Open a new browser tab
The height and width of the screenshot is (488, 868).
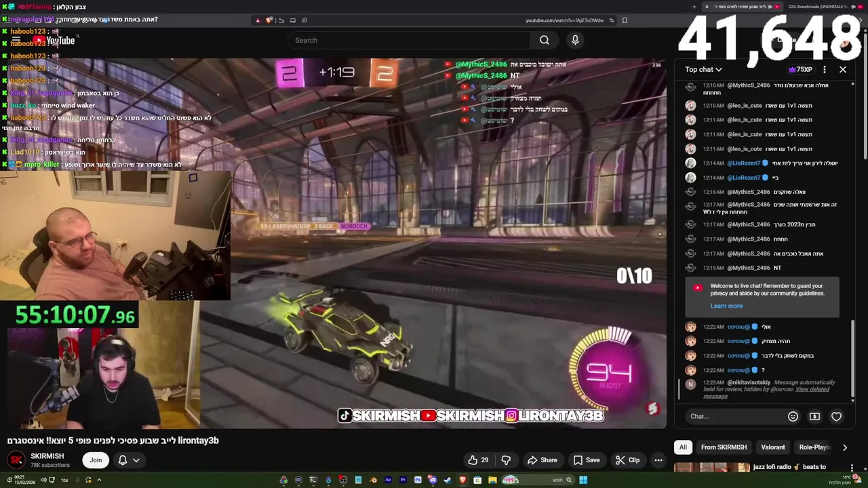point(694,7)
